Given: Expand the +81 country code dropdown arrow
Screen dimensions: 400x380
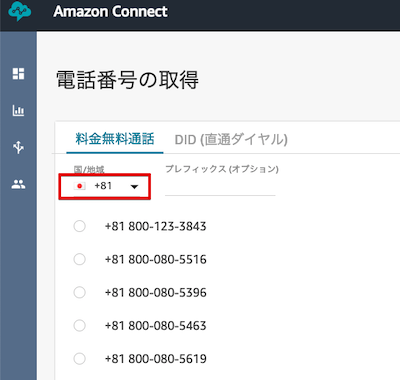Looking at the screenshot, I should point(134,187).
